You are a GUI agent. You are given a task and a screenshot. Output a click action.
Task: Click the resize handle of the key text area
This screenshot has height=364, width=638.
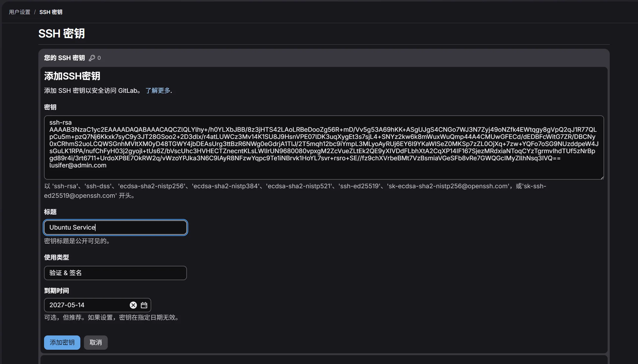tap(602, 178)
